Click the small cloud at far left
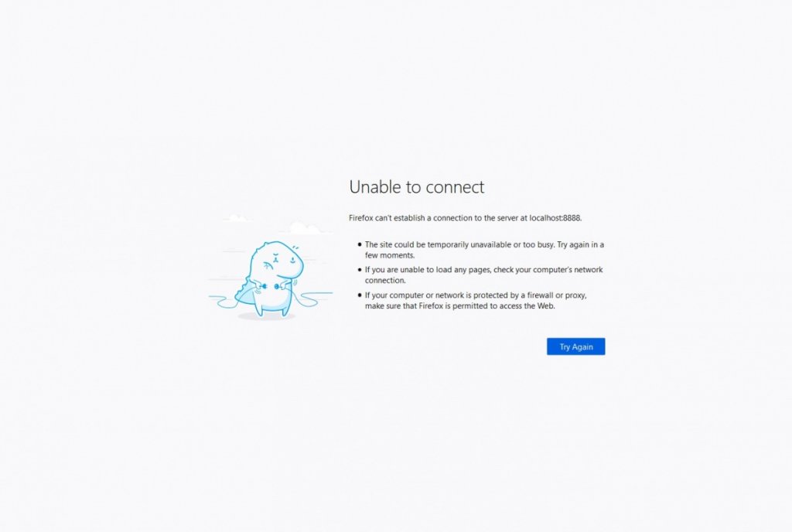Viewport: 792px width, 532px height. pos(238,218)
